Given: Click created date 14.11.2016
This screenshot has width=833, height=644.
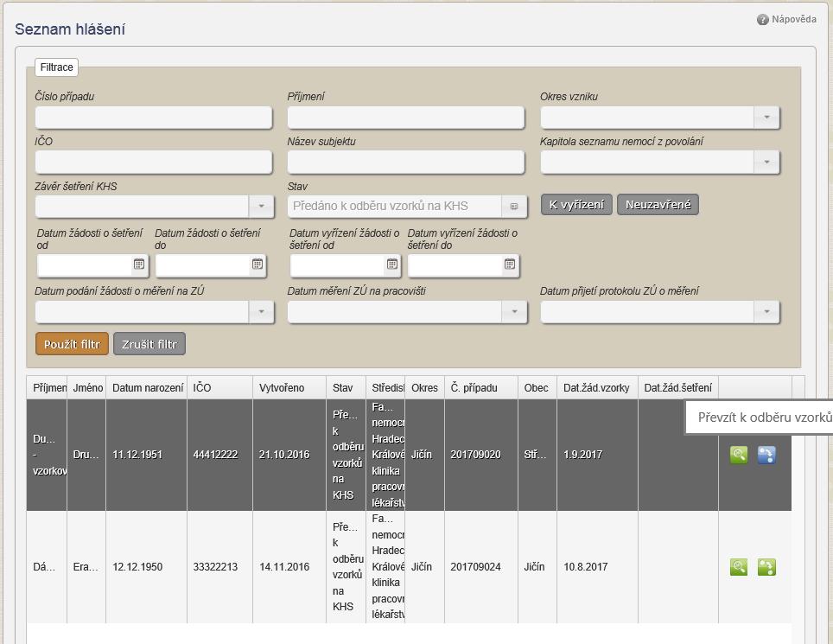Looking at the screenshot, I should coord(284,567).
